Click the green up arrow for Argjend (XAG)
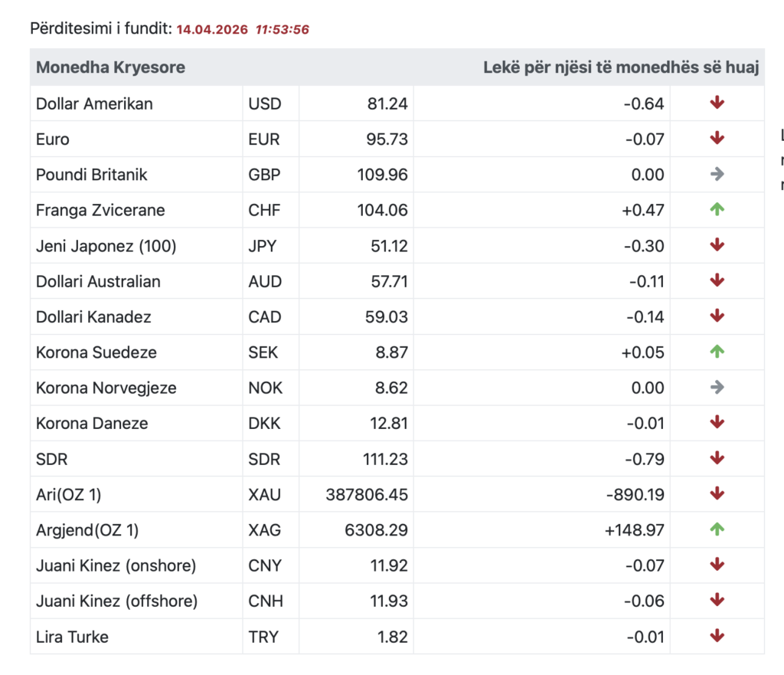Image resolution: width=784 pixels, height=675 pixels. [x=717, y=529]
